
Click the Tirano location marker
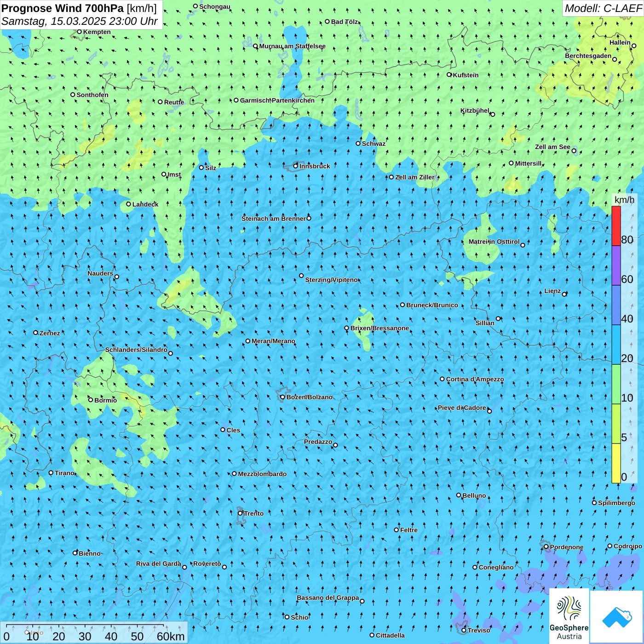point(51,473)
